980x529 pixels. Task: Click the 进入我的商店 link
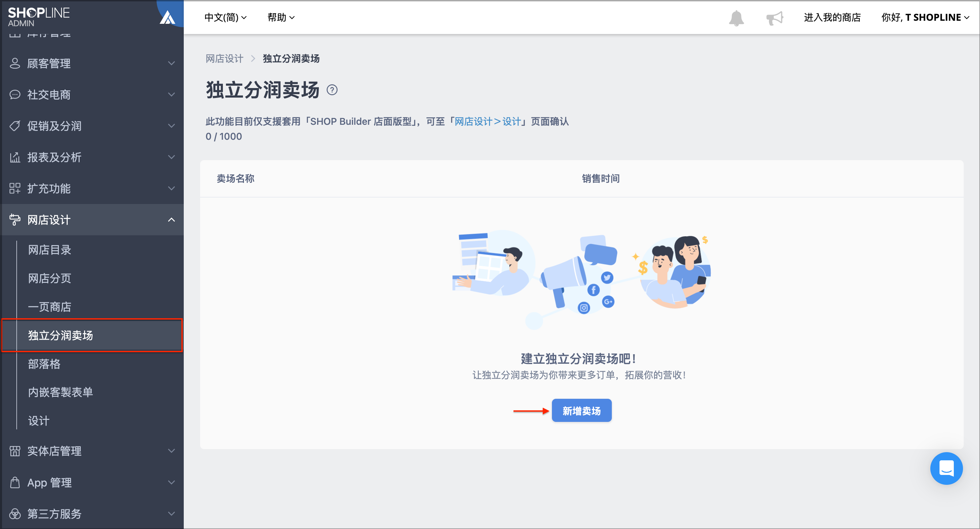click(832, 17)
